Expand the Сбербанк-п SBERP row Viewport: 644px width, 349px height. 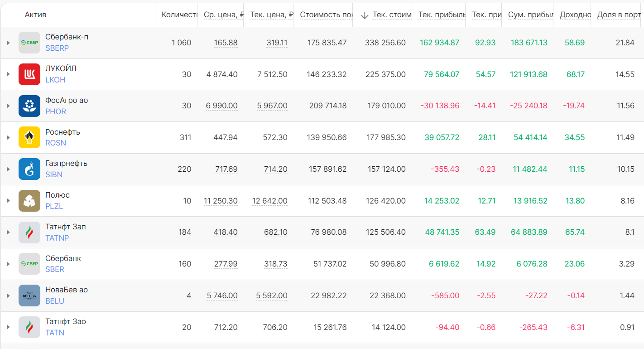tap(8, 43)
